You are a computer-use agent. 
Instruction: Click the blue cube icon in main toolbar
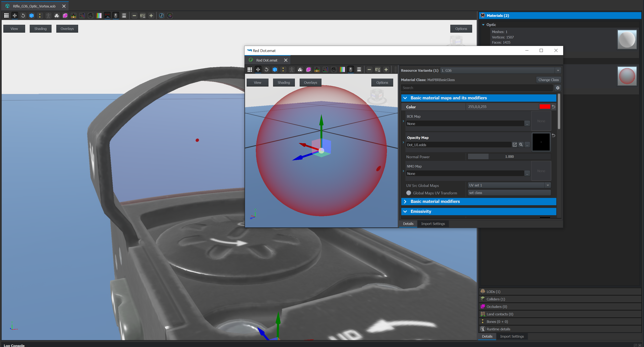[x=32, y=16]
